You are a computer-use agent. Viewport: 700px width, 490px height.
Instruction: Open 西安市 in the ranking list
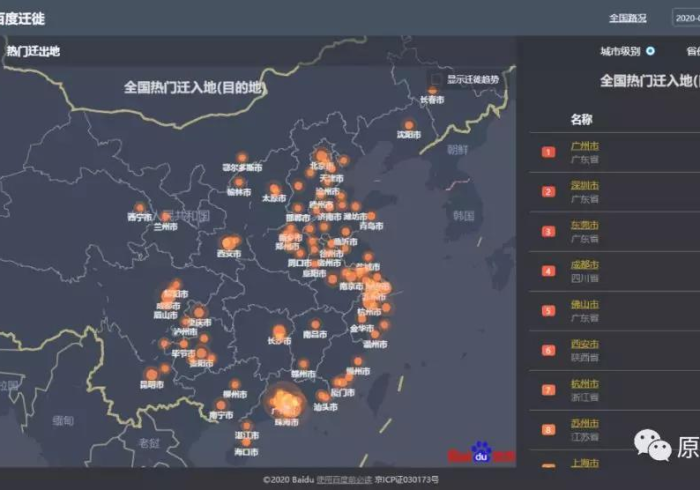[585, 344]
